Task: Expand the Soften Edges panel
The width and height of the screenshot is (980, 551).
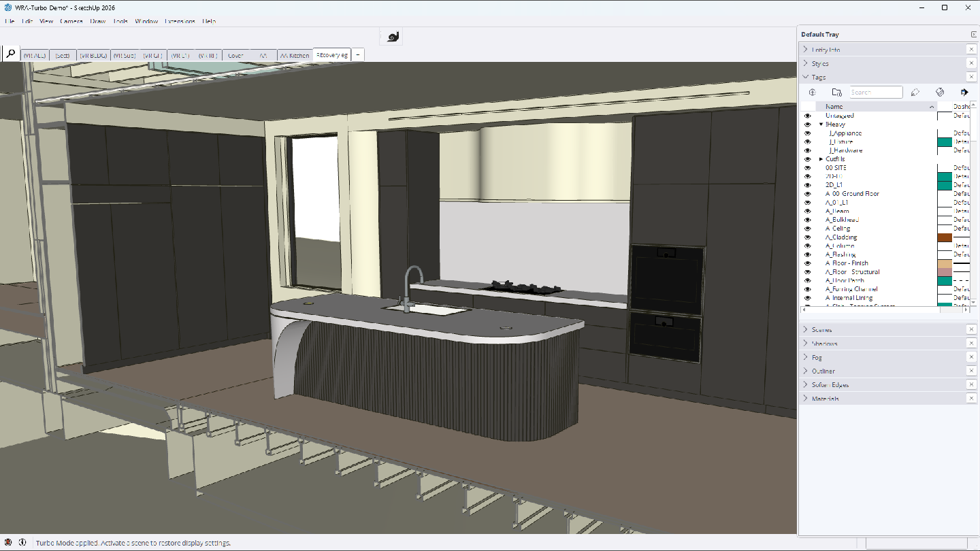Action: point(806,384)
